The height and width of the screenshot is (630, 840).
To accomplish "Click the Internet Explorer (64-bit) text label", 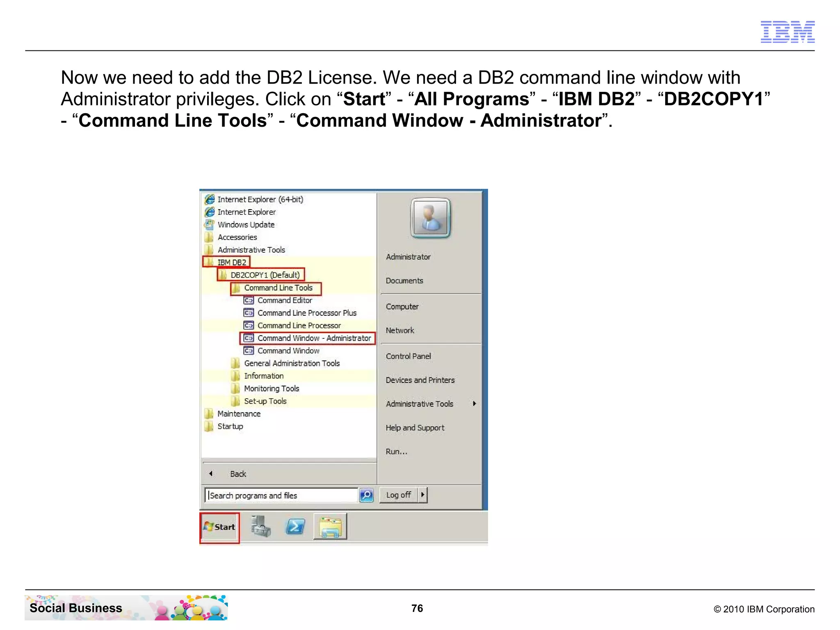I will pyautogui.click(x=260, y=199).
